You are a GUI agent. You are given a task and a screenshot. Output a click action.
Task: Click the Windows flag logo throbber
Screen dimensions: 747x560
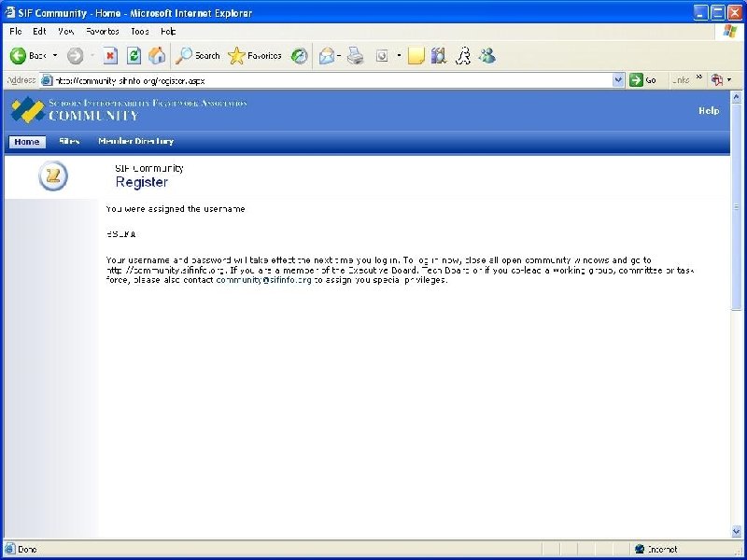coord(729,32)
